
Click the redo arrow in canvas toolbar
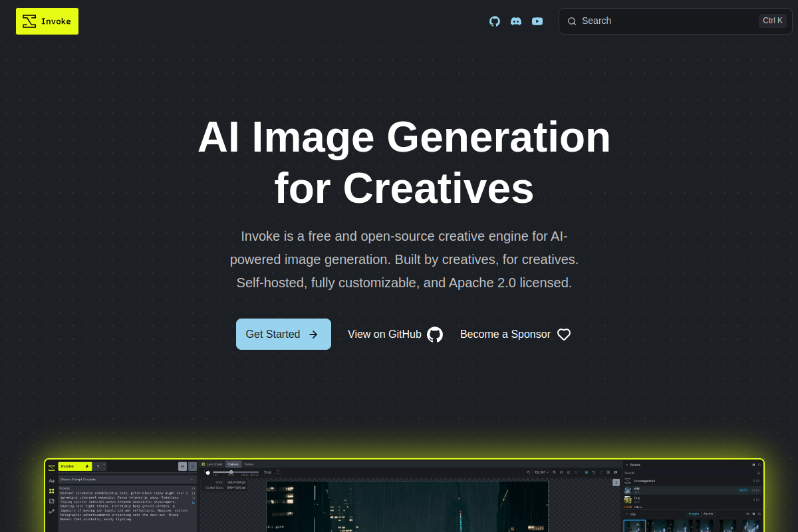click(600, 472)
